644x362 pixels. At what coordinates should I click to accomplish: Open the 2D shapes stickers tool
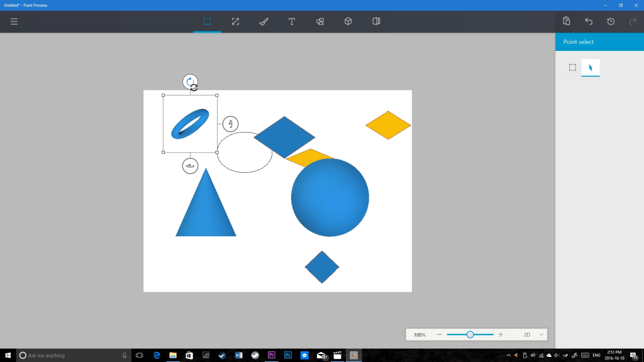(x=320, y=21)
